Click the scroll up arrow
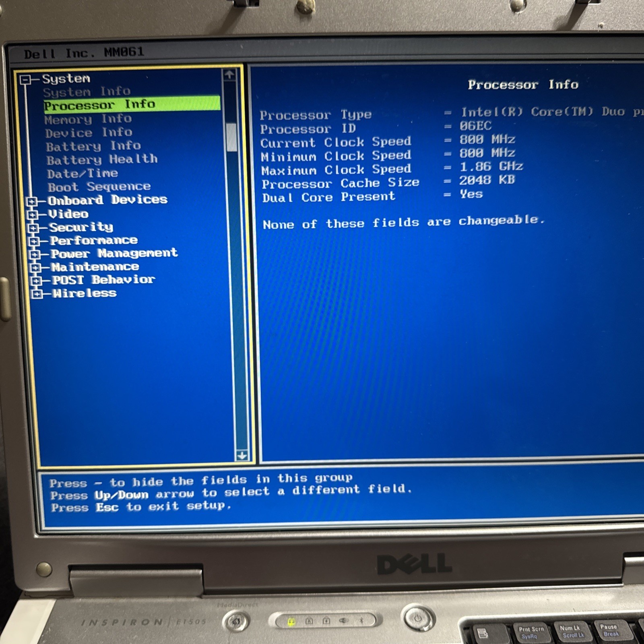 click(x=229, y=75)
